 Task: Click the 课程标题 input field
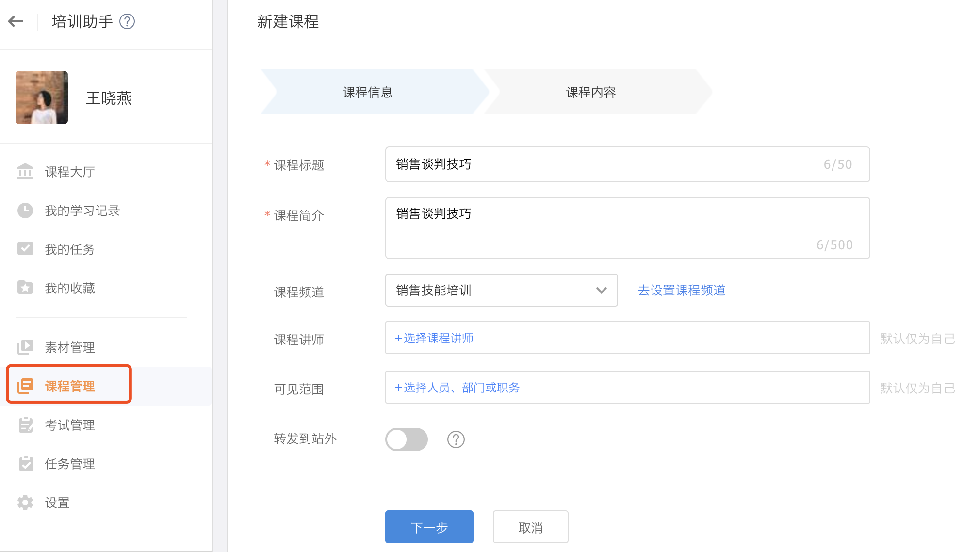pos(606,164)
